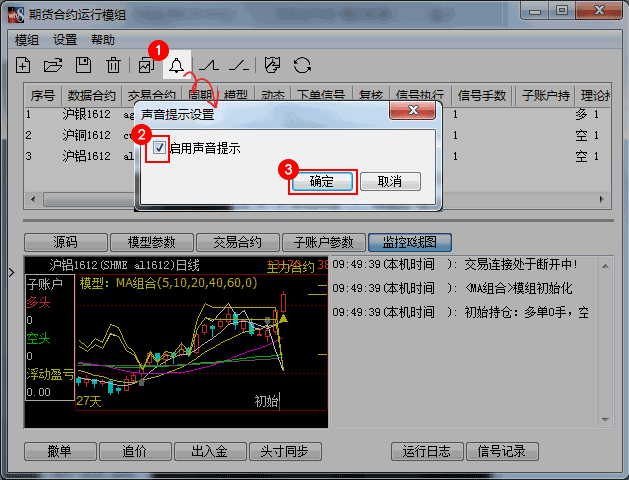Toggle the 启用声音提示 checkbox

[160, 148]
